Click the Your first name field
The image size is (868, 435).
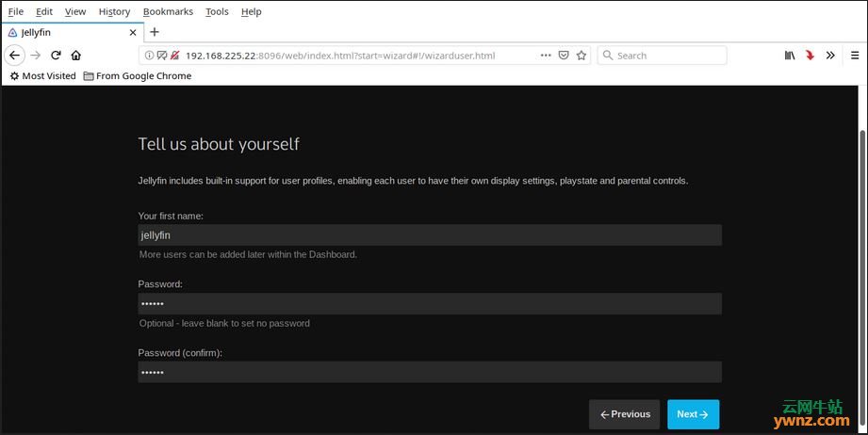coord(430,234)
